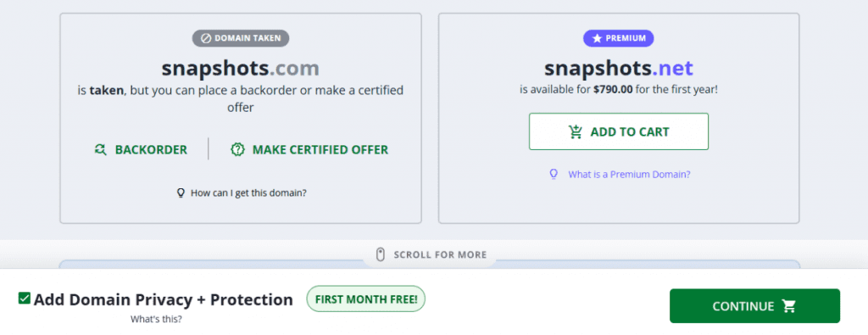This screenshot has height=335, width=868.
Task: Open the 'What's this?' link under Domain Privacy
Action: [x=156, y=320]
